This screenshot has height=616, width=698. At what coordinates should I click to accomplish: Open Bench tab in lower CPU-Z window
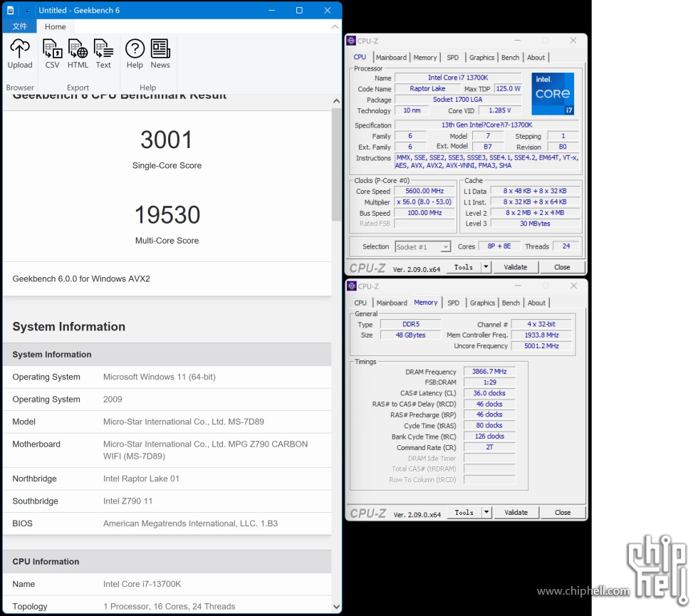pos(511,303)
